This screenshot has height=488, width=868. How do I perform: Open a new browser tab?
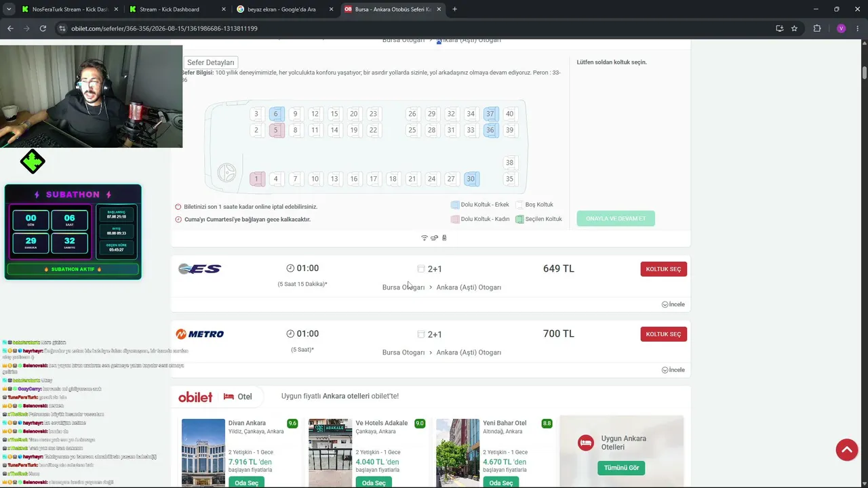coord(454,9)
